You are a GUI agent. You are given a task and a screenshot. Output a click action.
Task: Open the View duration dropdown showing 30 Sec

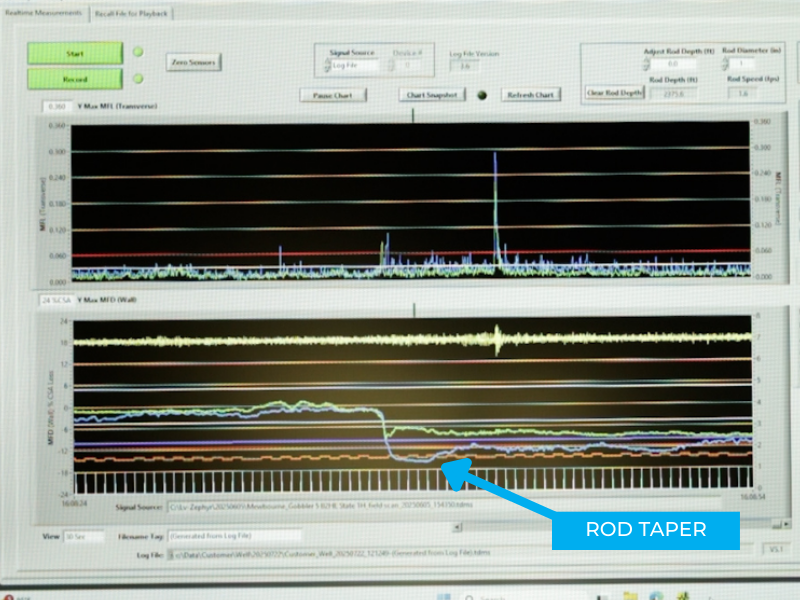[x=83, y=536]
